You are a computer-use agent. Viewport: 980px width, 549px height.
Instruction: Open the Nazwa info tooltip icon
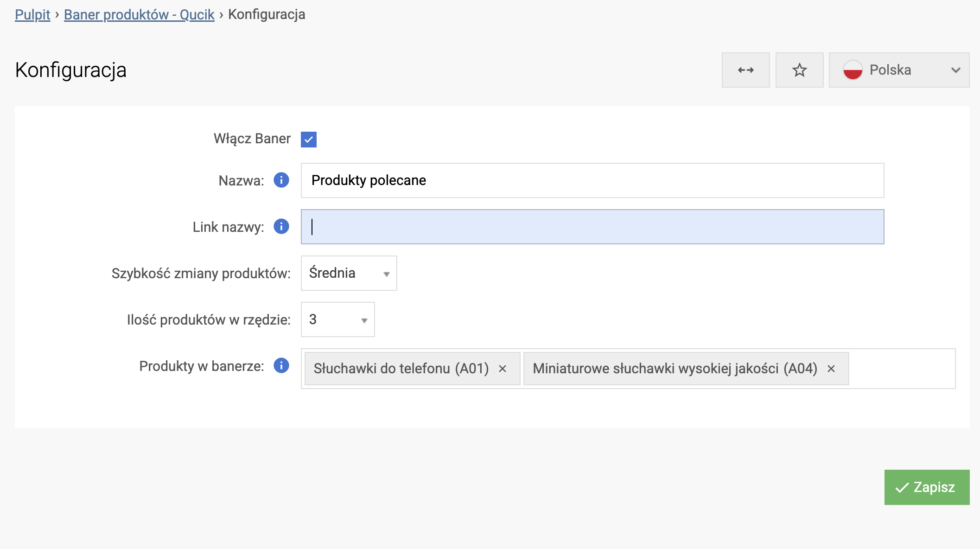(x=280, y=181)
